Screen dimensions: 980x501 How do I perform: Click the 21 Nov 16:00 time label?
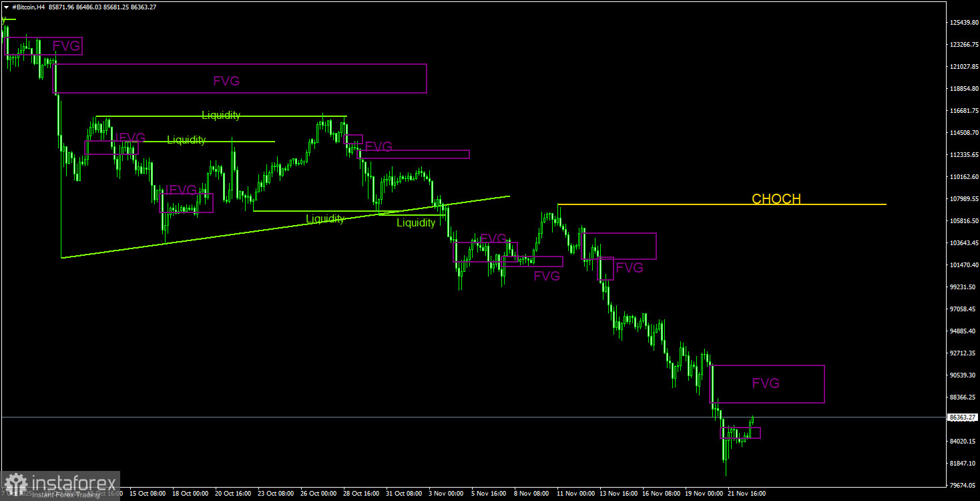click(746, 494)
